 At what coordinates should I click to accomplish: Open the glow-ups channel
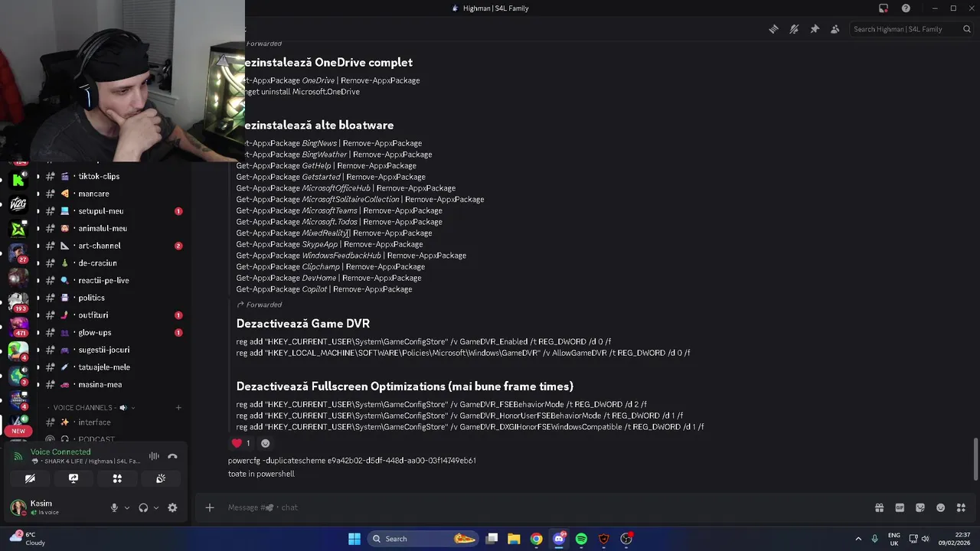[x=94, y=333]
